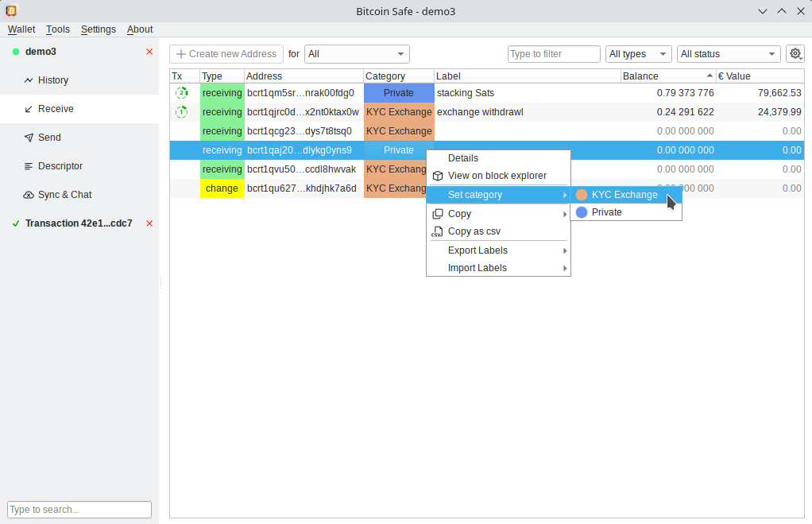812x524 pixels.
Task: Open the Send tab
Action: click(49, 138)
